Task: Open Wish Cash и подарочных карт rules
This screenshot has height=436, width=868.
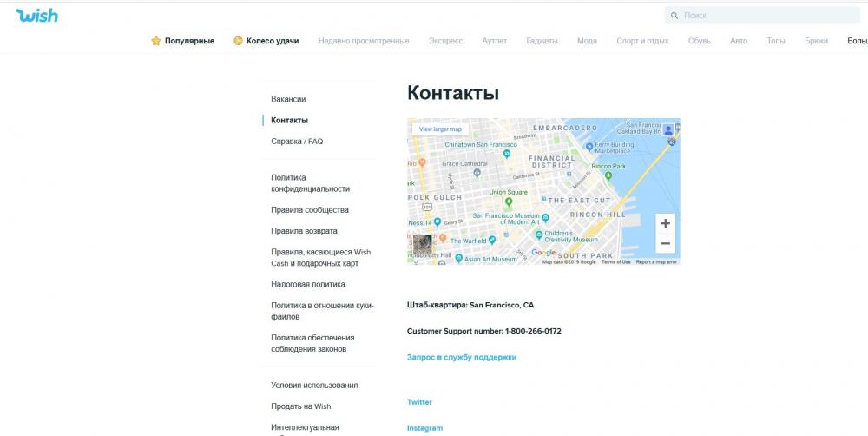Action: 320,258
